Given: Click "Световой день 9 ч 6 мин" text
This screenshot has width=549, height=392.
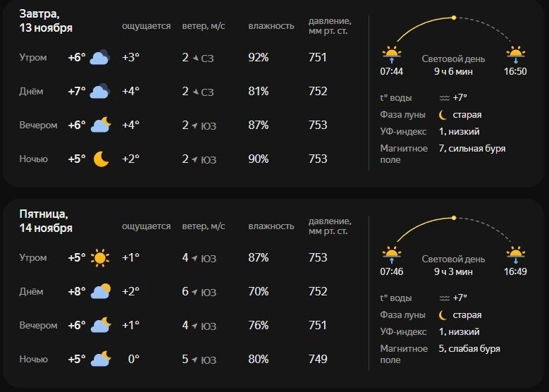Looking at the screenshot, I should pyautogui.click(x=453, y=65).
